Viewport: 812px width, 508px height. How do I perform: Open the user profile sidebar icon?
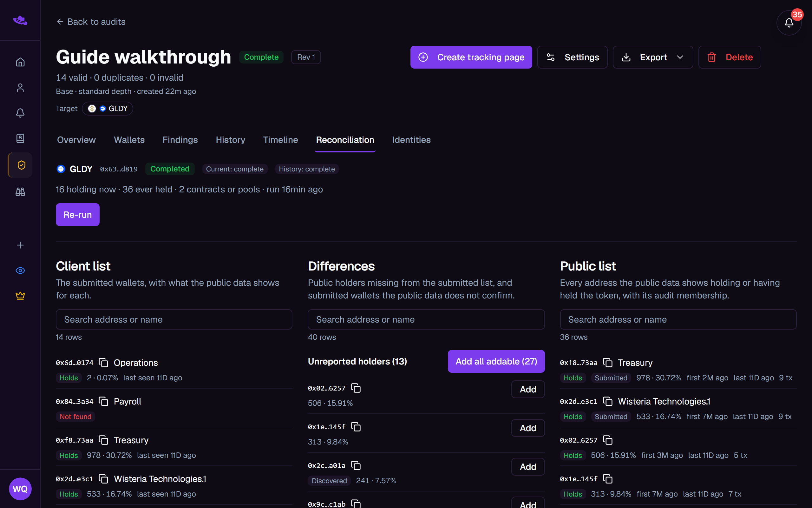[20, 88]
